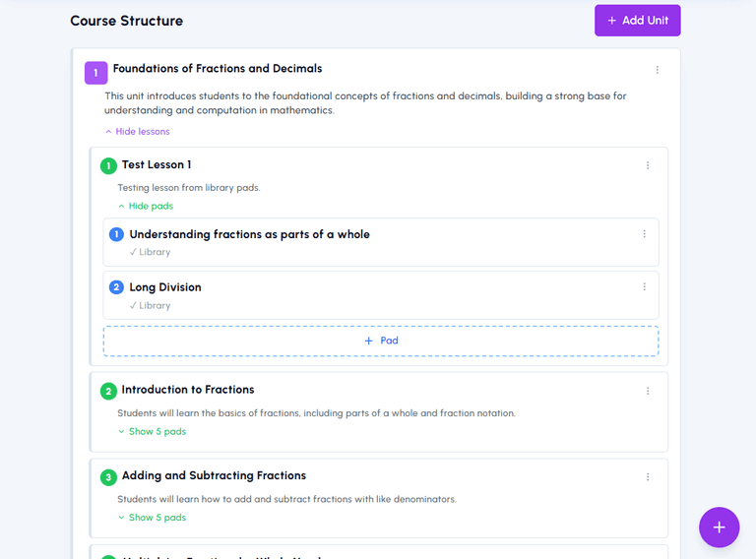
Task: Click Adding and Subtracting Fractions lesson title
Action: pyautogui.click(x=214, y=475)
